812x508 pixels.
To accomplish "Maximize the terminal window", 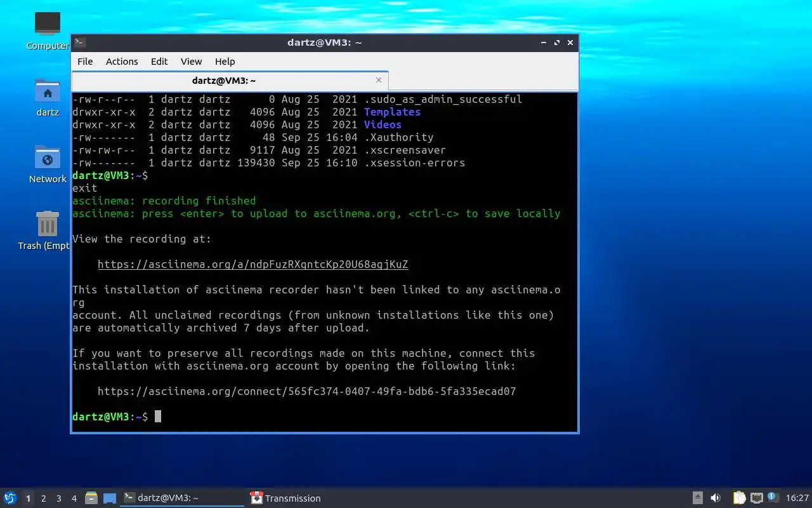I will pos(557,43).
